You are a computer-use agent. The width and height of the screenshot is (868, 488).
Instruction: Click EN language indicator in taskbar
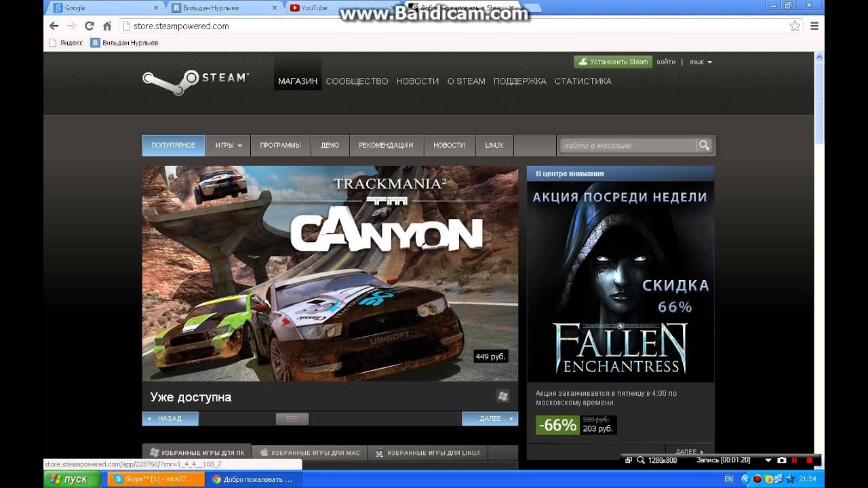pos(728,479)
